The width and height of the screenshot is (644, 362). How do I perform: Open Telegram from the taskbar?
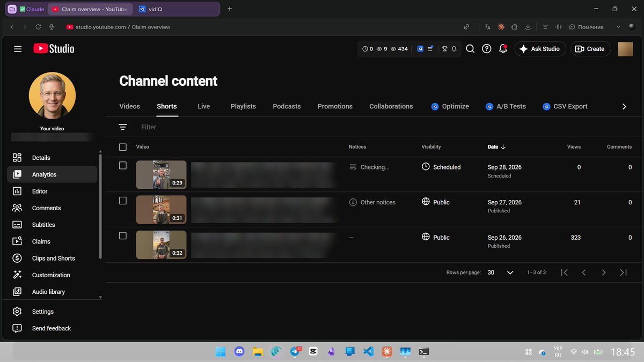coord(295,352)
